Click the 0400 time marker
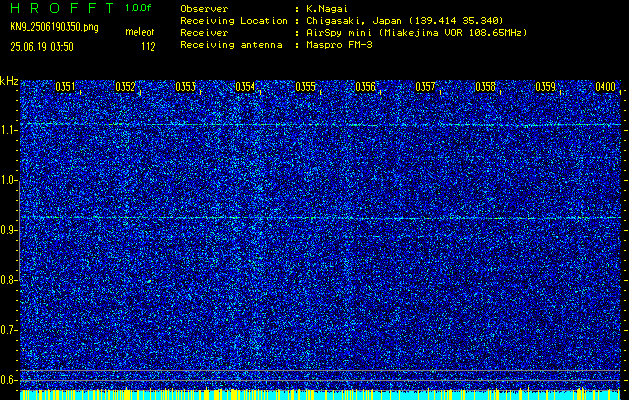Screen dimensions: 629x400 point(605,87)
